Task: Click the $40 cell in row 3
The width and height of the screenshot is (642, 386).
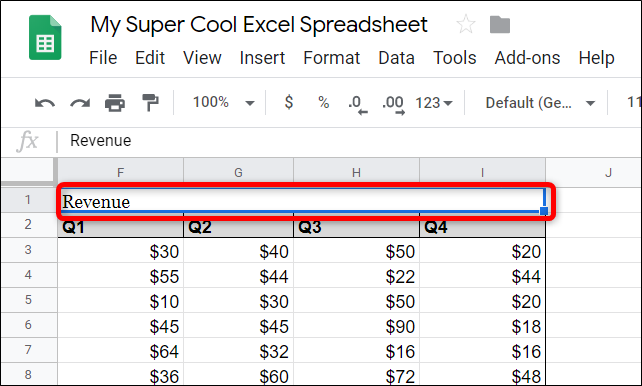Action: (x=238, y=251)
